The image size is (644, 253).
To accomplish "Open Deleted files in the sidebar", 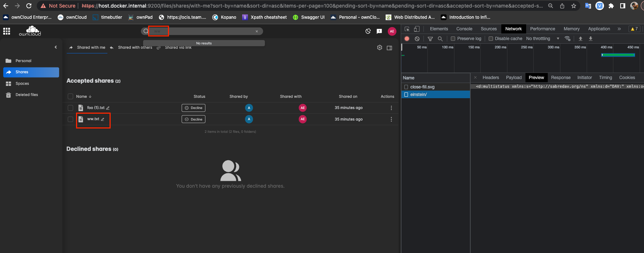I will click(31, 95).
